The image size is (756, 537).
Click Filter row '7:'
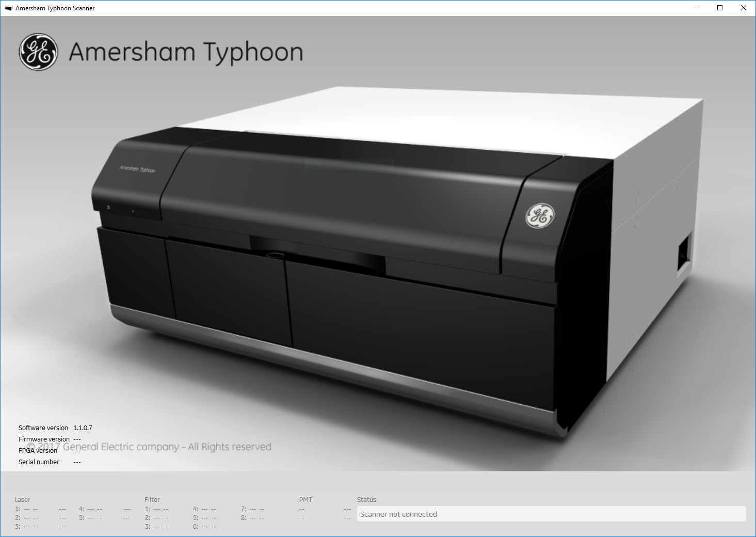click(252, 509)
